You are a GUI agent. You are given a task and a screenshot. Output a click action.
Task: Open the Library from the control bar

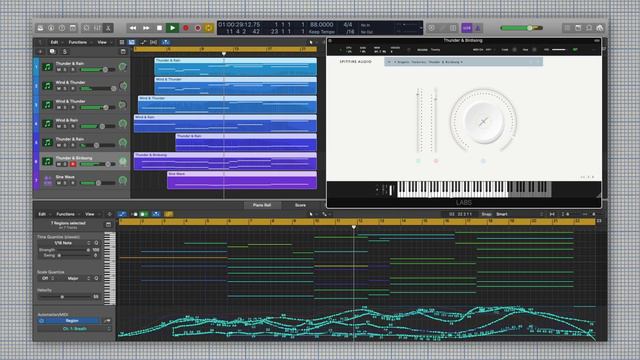pos(40,28)
